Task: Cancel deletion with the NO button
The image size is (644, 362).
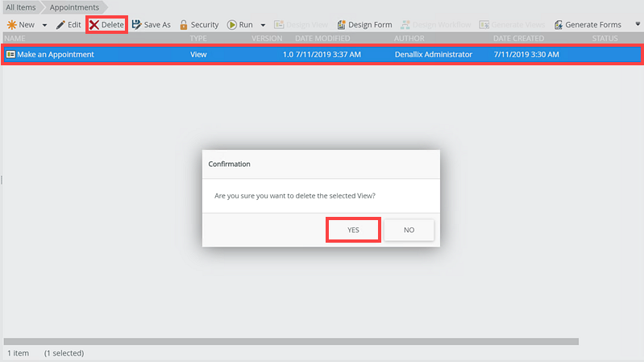Action: (x=409, y=230)
